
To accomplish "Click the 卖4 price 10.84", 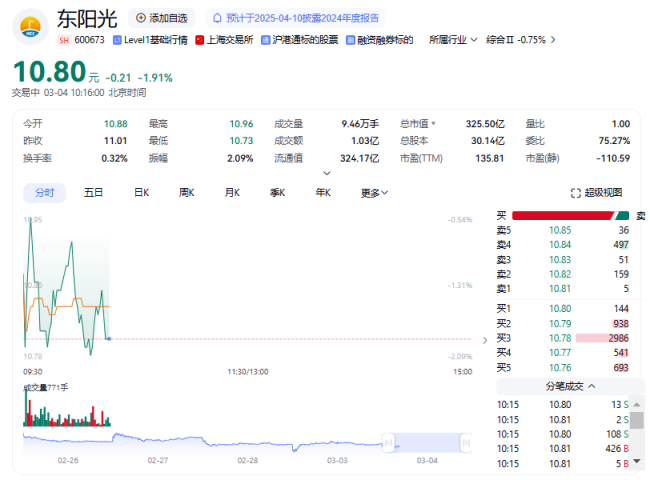I will pyautogui.click(x=560, y=245).
